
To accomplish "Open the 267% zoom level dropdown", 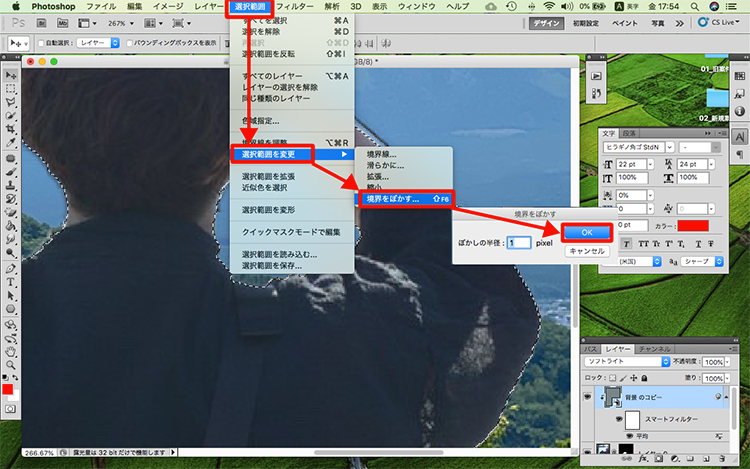I will tap(132, 23).
